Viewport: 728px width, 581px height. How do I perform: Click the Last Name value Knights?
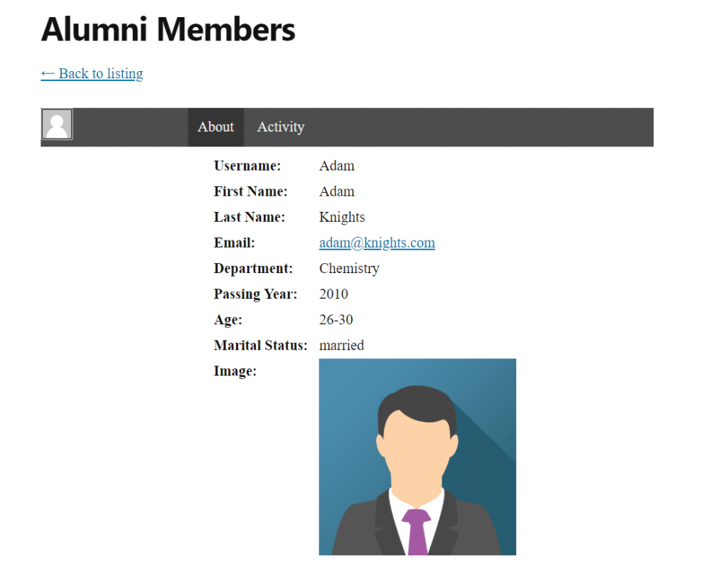tap(342, 218)
